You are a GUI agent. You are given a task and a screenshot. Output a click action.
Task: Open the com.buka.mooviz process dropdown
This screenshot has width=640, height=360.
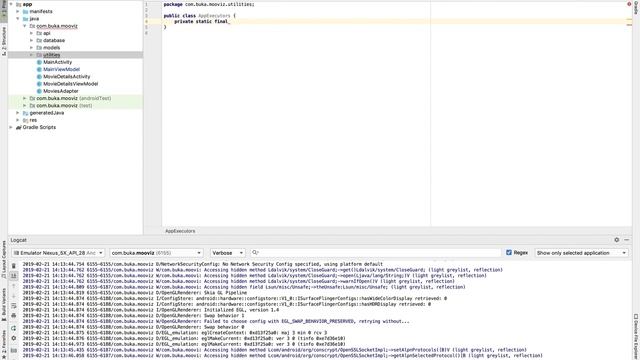coord(156,253)
